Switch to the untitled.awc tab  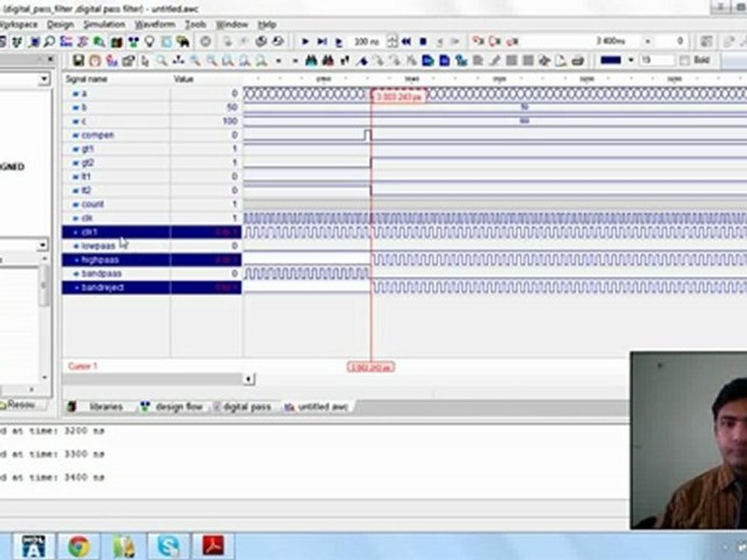(317, 407)
